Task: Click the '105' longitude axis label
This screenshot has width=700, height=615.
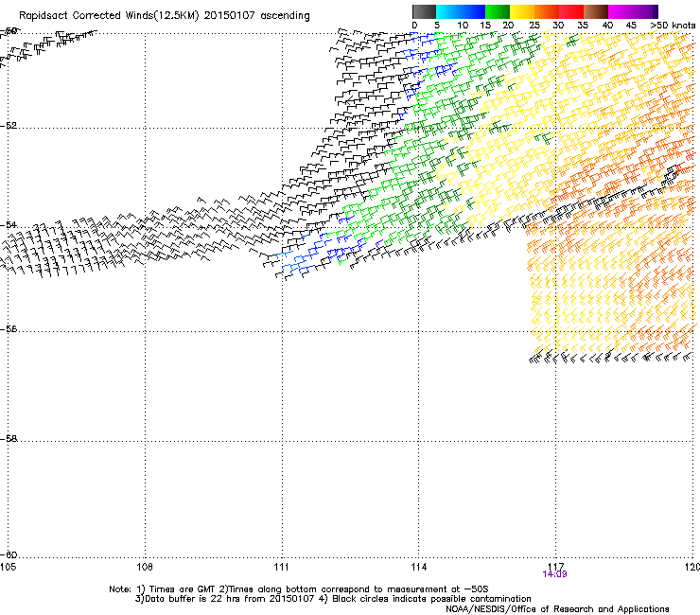Action: (x=8, y=567)
